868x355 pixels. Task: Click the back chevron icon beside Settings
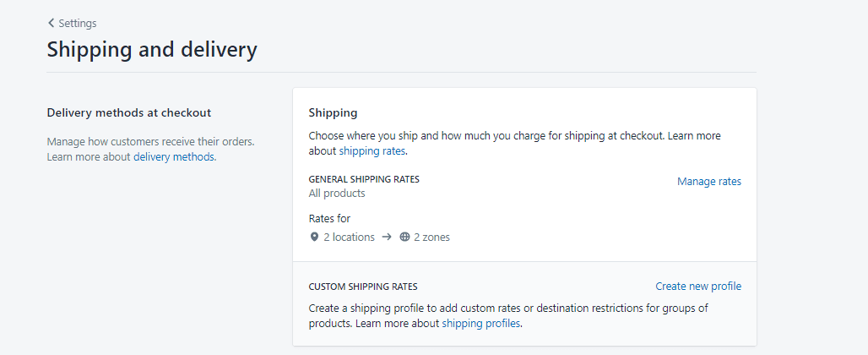pyautogui.click(x=51, y=23)
